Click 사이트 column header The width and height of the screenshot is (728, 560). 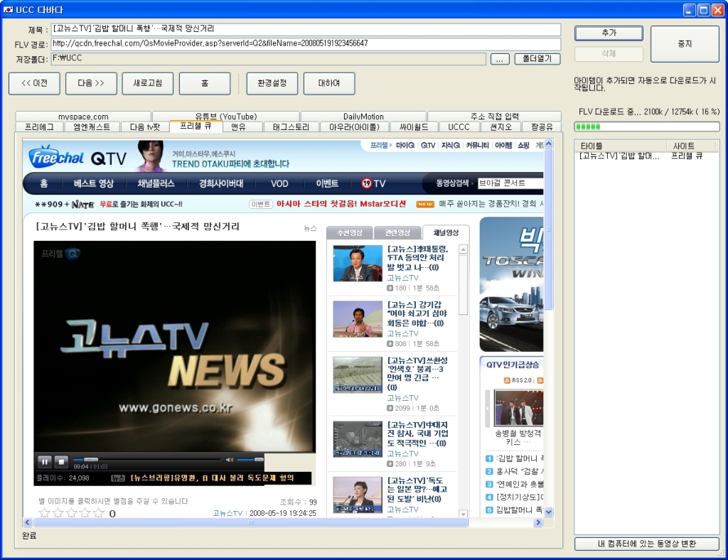pos(692,146)
